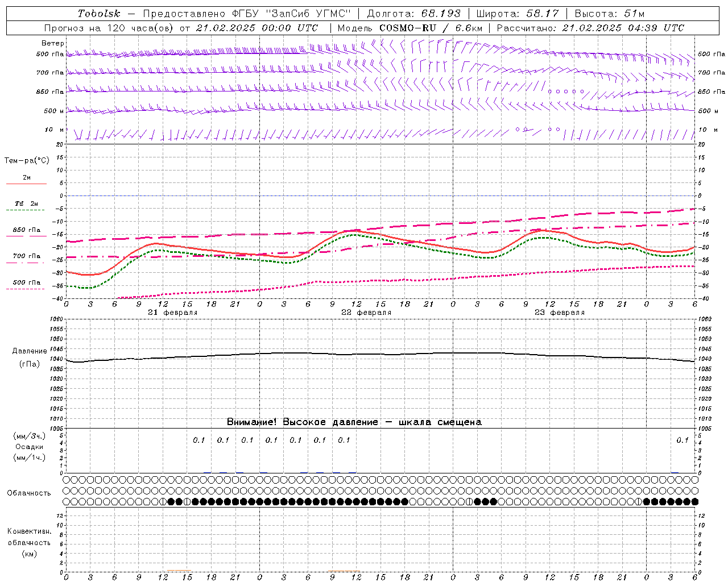Click the "Td 2м" dew point legend entry

click(x=26, y=203)
